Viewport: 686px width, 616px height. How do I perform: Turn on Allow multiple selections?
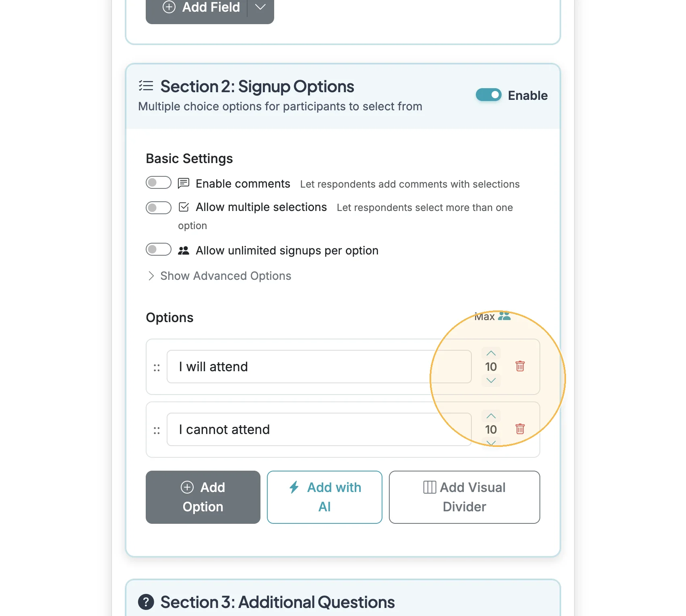[x=159, y=207]
